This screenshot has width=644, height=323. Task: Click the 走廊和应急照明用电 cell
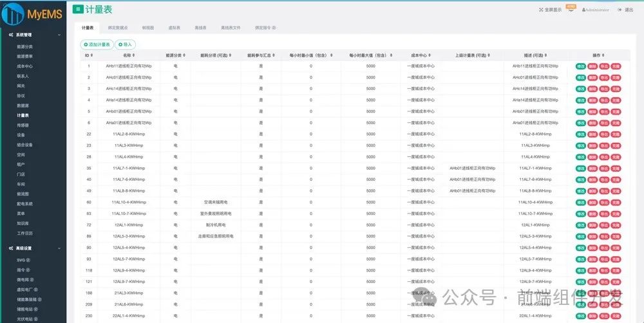(216, 236)
